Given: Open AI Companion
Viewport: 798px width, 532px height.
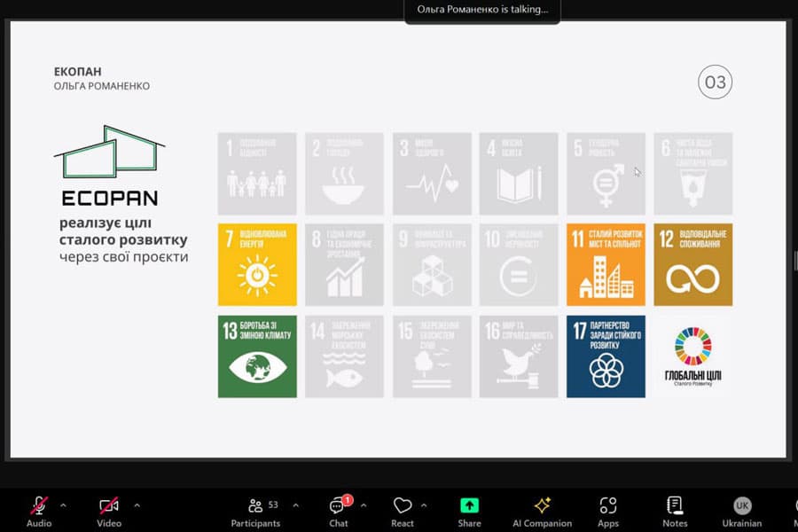Looking at the screenshot, I should pyautogui.click(x=542, y=512).
